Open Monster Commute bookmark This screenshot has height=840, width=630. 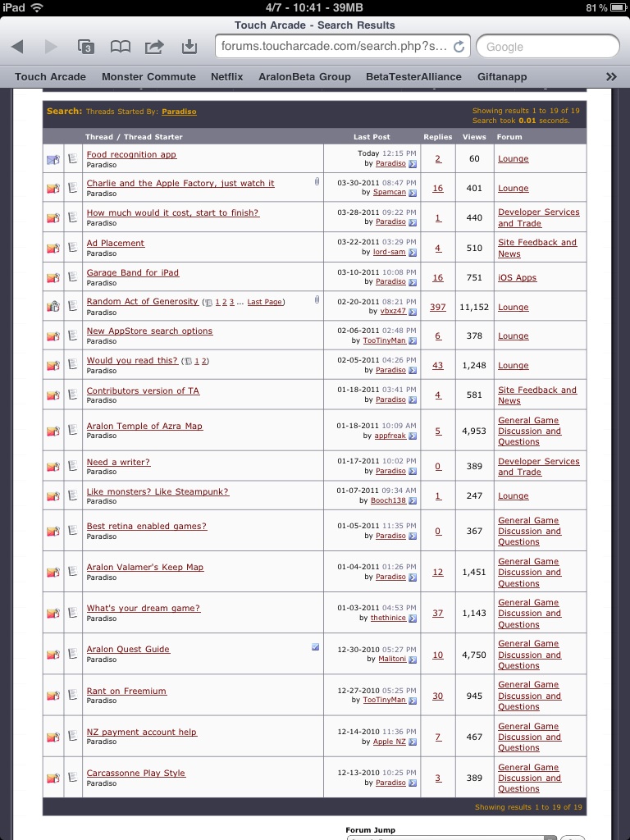coord(148,76)
